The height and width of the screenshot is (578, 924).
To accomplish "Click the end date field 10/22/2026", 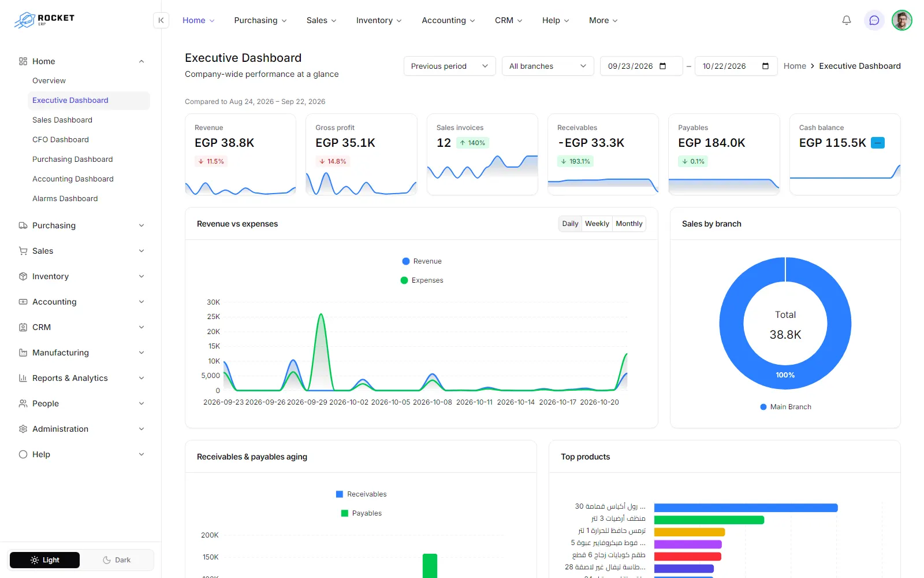I will (x=736, y=66).
